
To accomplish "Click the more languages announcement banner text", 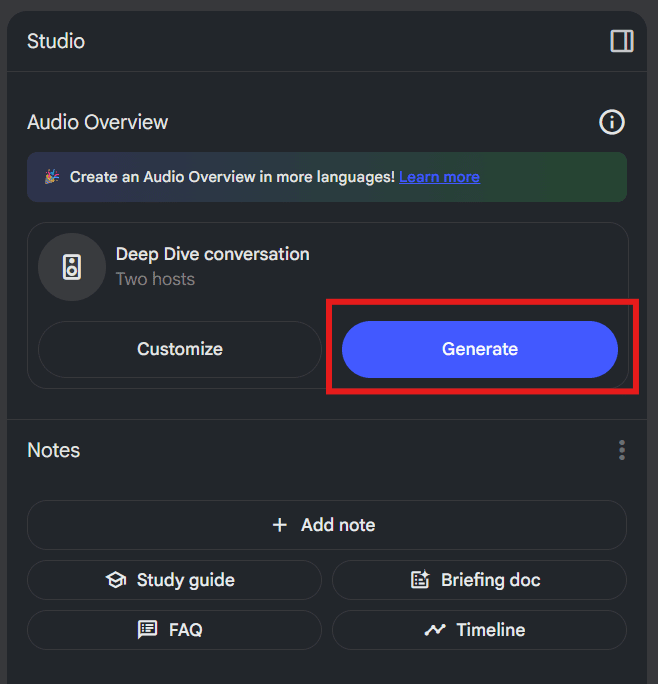I will coord(232,177).
